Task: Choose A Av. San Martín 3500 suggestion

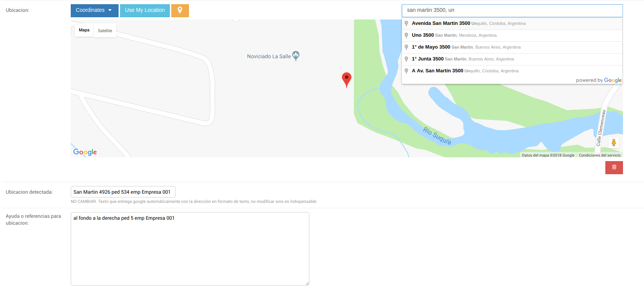Action: click(512, 71)
